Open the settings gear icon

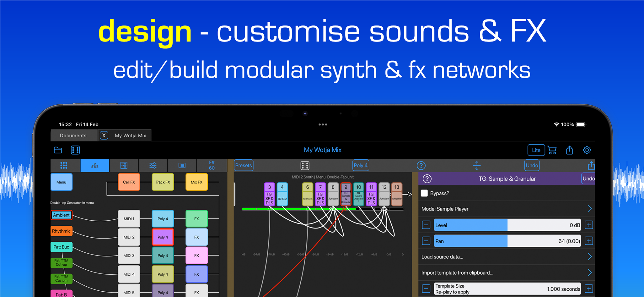point(587,150)
